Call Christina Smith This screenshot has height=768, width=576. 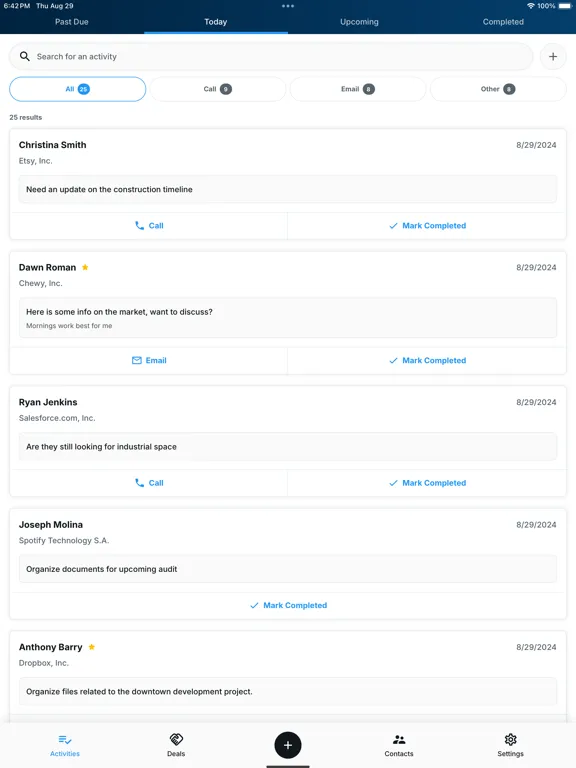tap(149, 226)
